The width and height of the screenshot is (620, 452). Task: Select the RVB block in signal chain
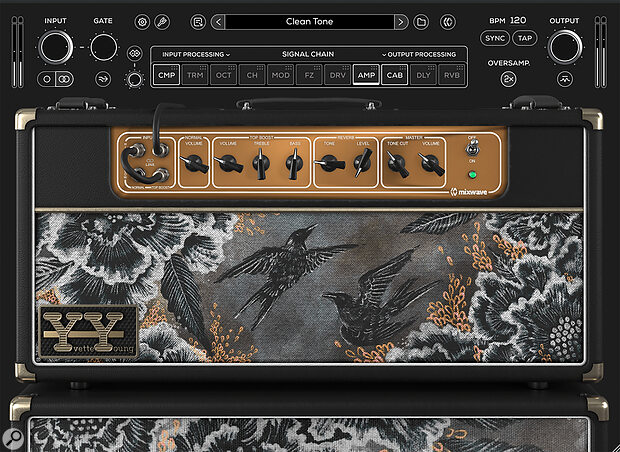point(452,75)
